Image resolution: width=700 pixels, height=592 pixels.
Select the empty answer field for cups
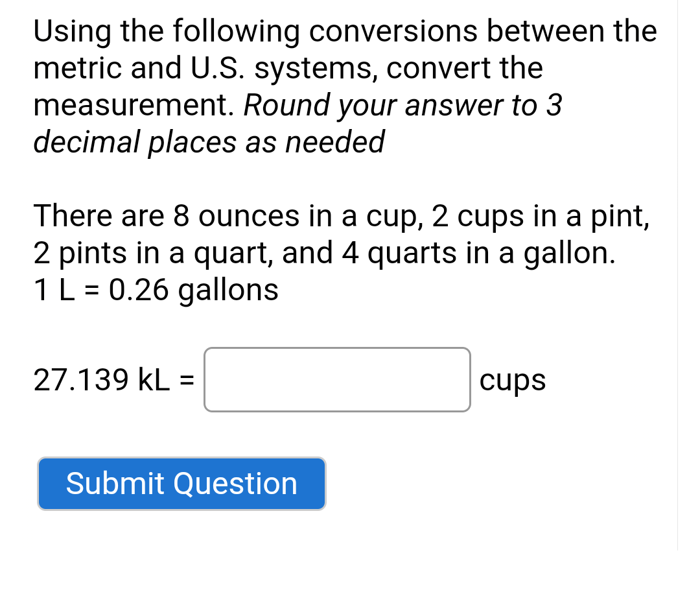[336, 379]
